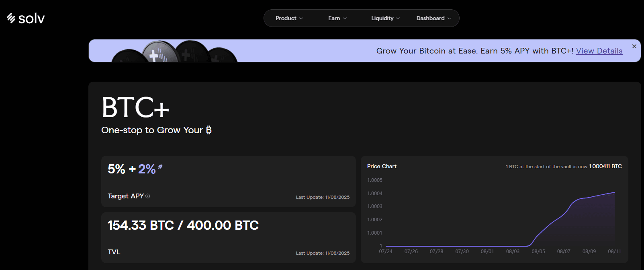Viewport: 644px width, 270px height.
Task: Click the Grow Your Bitcoin banner text
Action: pos(475,51)
